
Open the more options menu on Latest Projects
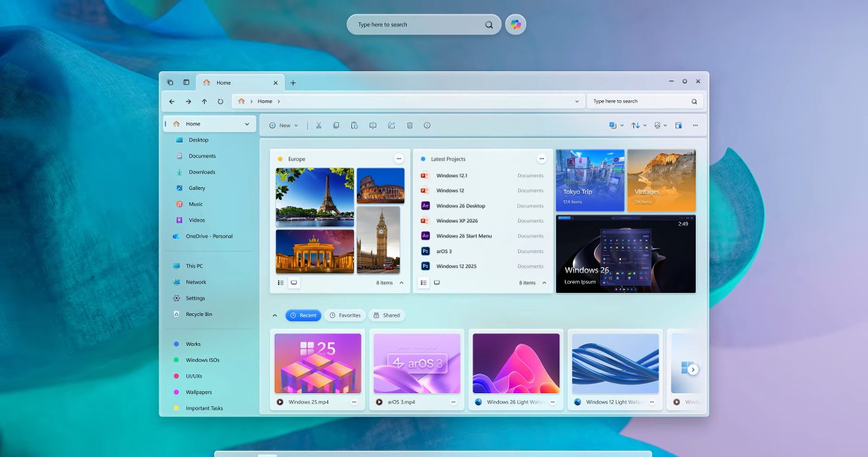point(541,158)
